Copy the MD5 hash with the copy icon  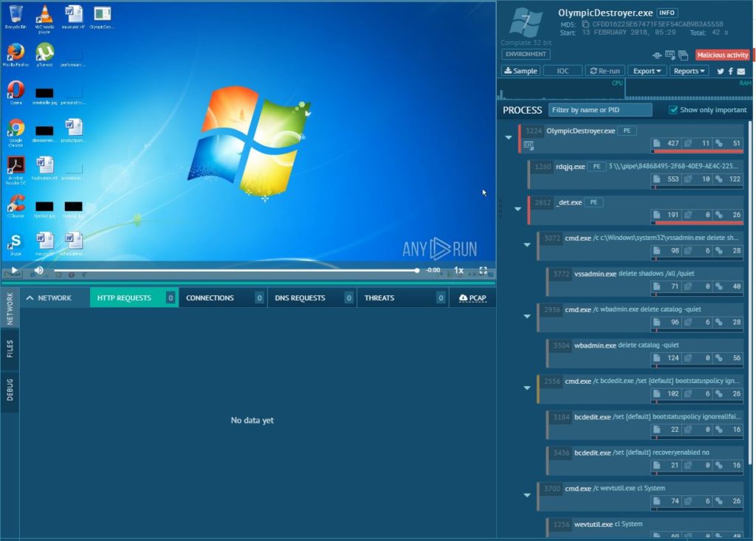pos(585,24)
